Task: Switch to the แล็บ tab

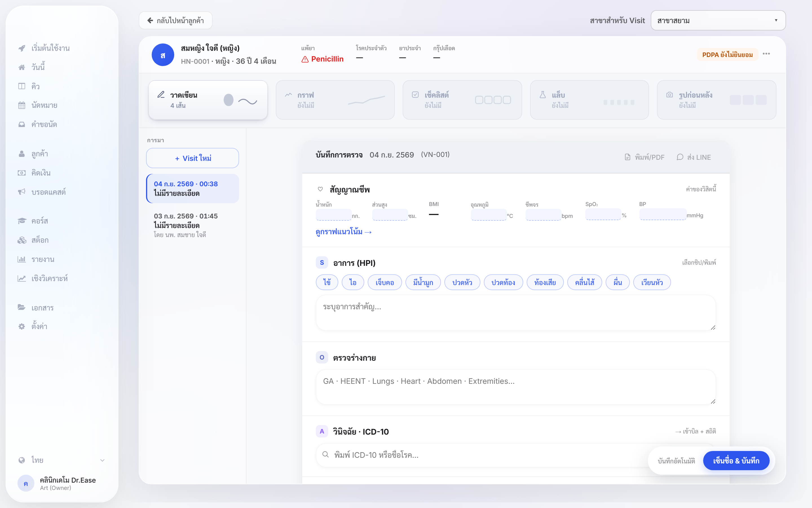Action: (589, 100)
